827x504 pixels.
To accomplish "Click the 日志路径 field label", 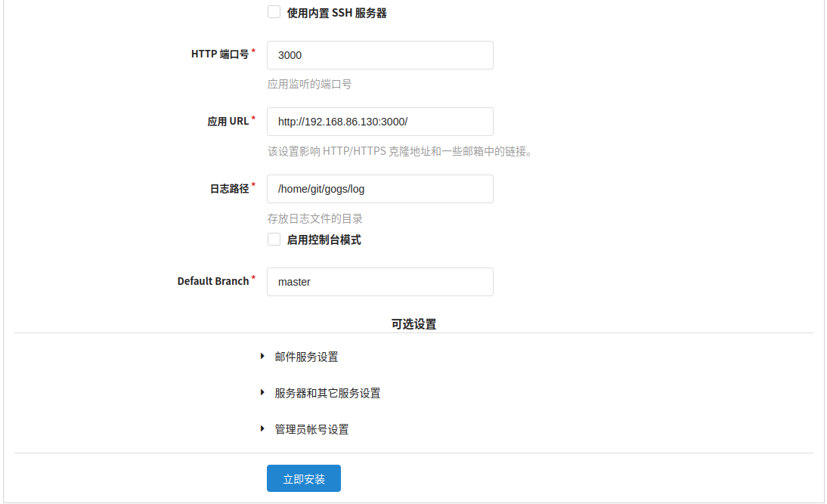I will [230, 189].
